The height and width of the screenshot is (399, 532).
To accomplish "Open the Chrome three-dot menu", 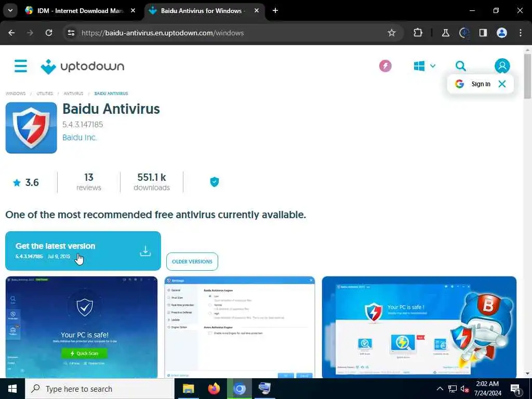I will click(521, 33).
